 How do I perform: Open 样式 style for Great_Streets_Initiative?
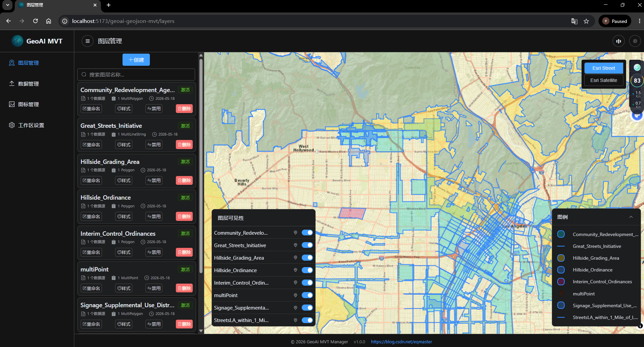coord(124,145)
